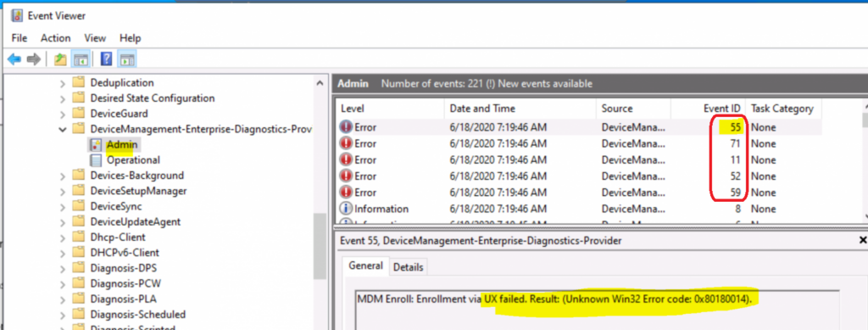This screenshot has width=868, height=330.
Task: Click the Diagnosis-DPS folder icon
Action: point(79,269)
